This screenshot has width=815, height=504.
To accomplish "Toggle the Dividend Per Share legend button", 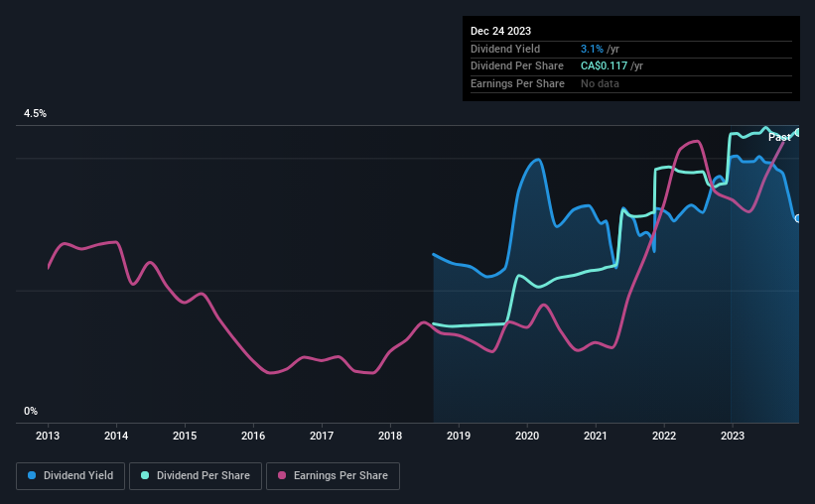I will tap(196, 476).
